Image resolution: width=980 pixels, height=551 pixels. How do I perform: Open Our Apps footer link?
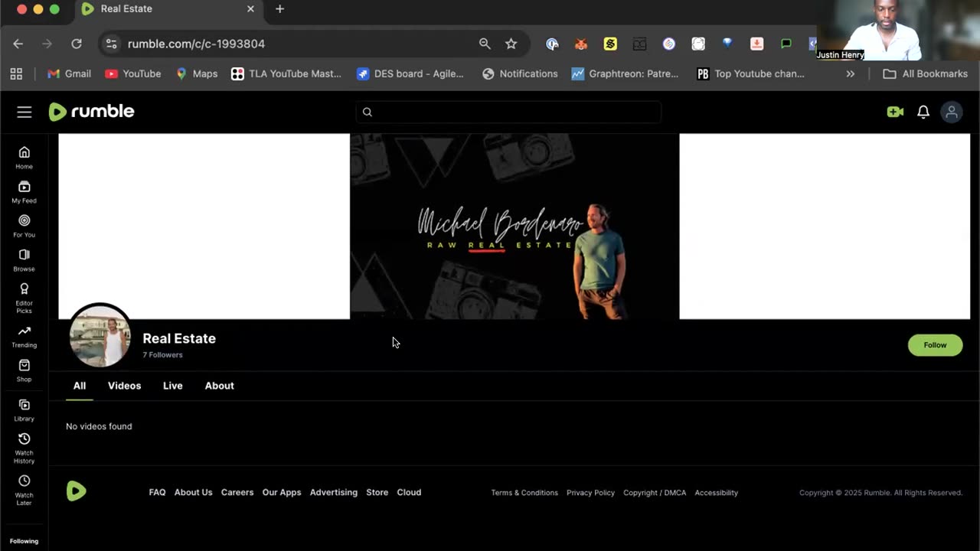282,492
